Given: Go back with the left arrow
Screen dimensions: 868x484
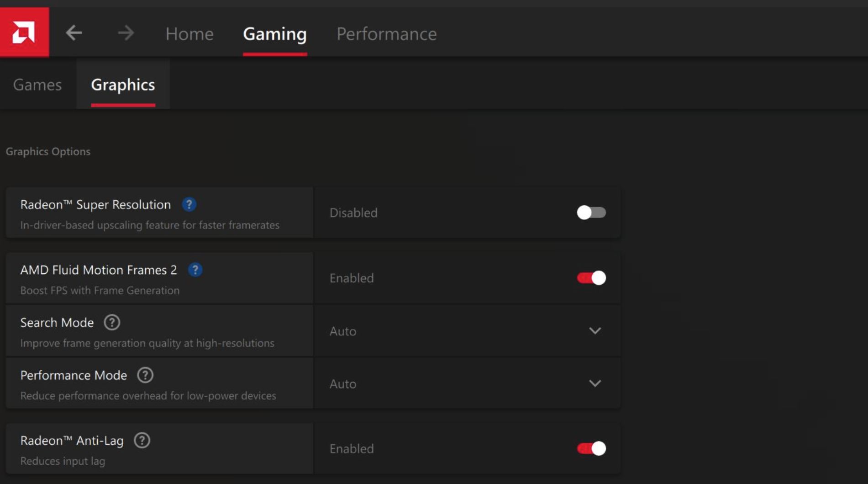Looking at the screenshot, I should click(x=74, y=33).
